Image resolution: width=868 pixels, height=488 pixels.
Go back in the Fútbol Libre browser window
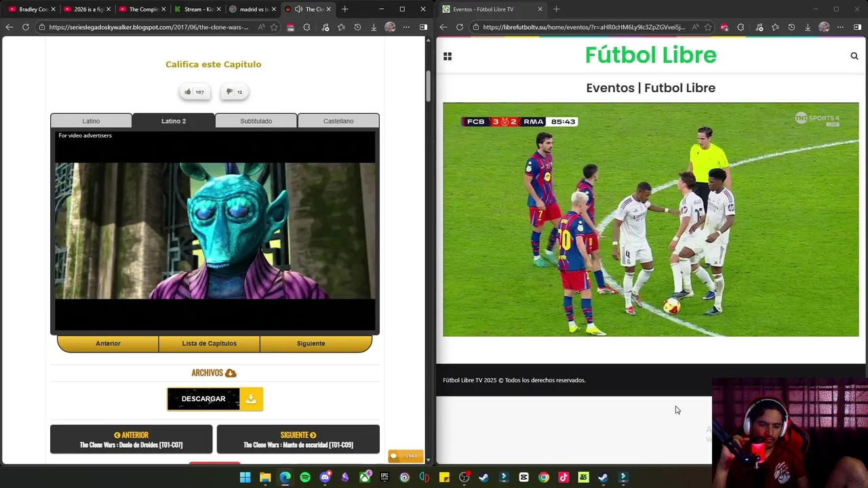point(443,27)
